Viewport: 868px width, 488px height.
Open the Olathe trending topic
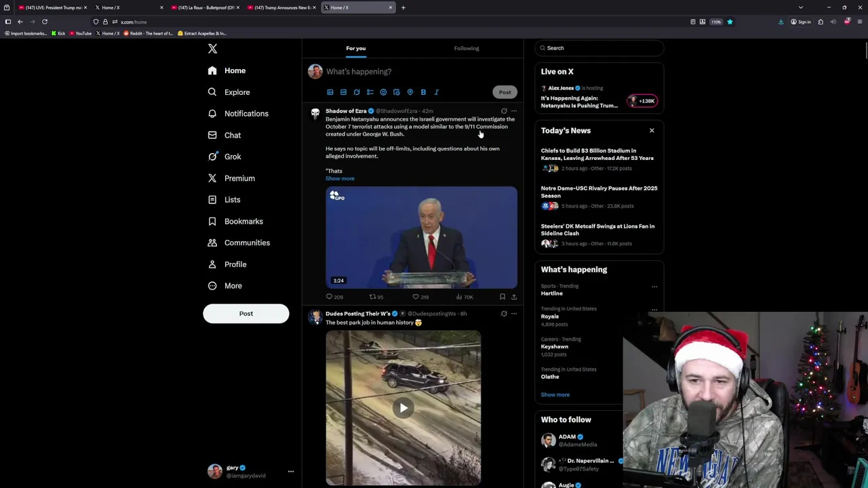click(550, 377)
